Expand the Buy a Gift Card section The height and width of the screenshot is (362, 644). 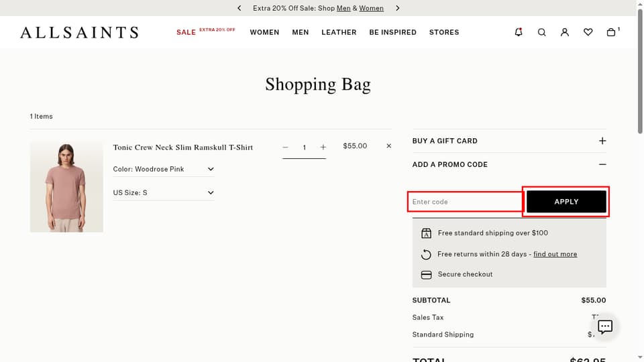coord(509,141)
